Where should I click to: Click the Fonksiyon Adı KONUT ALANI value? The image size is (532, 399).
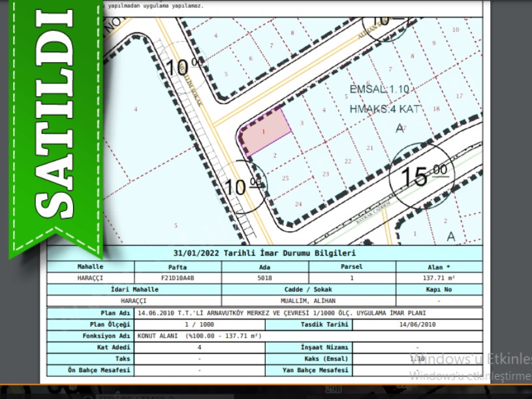pyautogui.click(x=191, y=336)
